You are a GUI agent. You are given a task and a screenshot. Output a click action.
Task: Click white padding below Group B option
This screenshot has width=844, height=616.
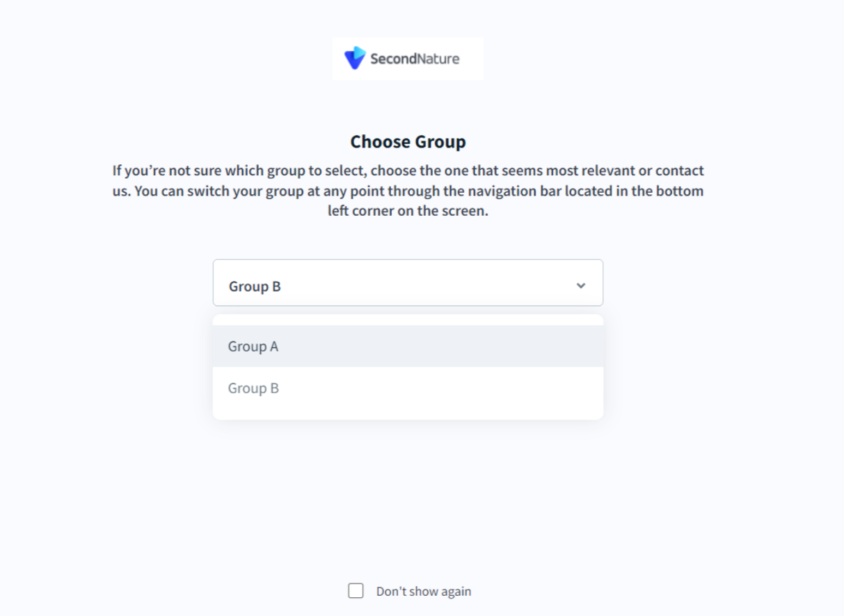coord(408,413)
